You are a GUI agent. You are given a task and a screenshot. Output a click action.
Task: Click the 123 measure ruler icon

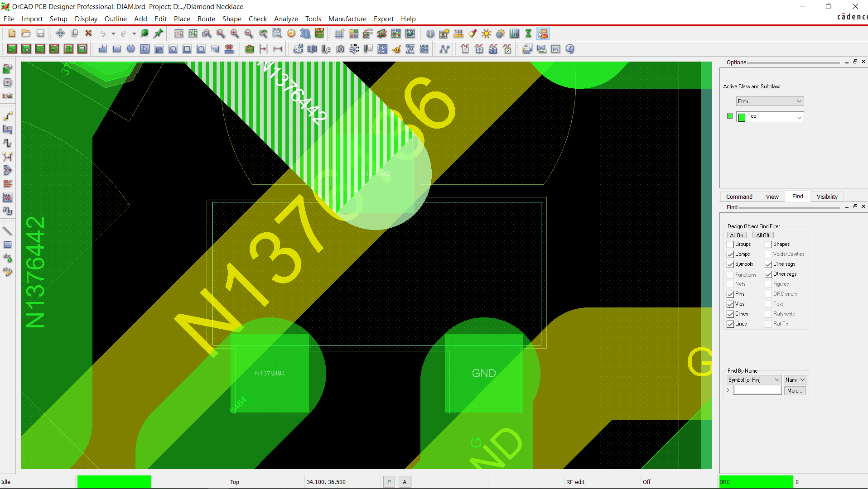tap(458, 34)
